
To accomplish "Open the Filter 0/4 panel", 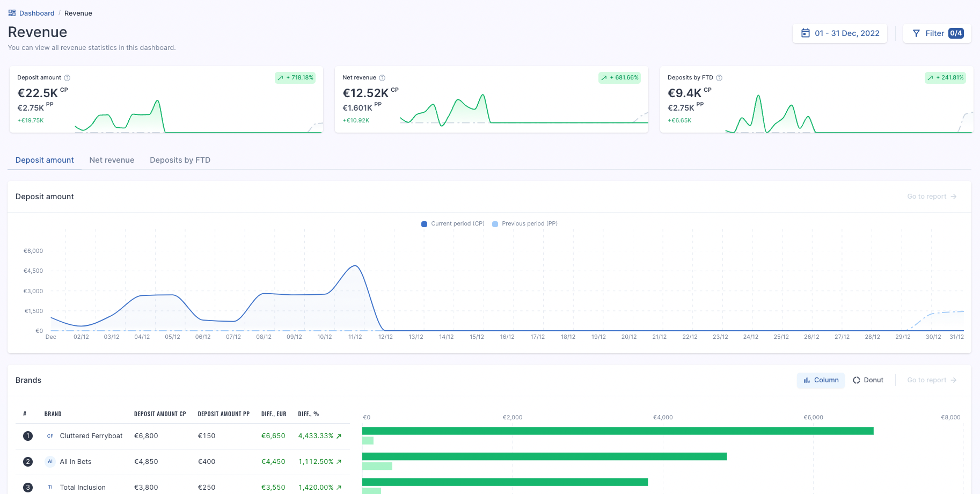I will 937,33.
